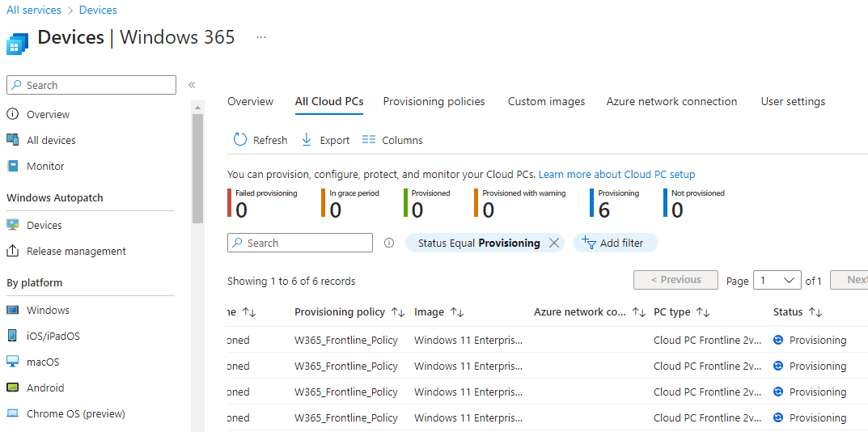Select Monitor in the sidebar
Image resolution: width=868 pixels, height=432 pixels.
(45, 166)
